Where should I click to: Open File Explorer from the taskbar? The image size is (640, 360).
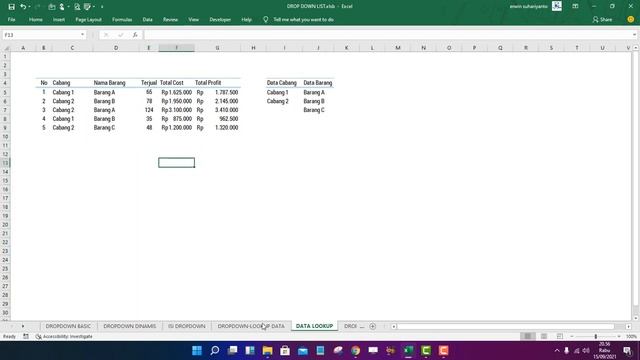point(267,351)
